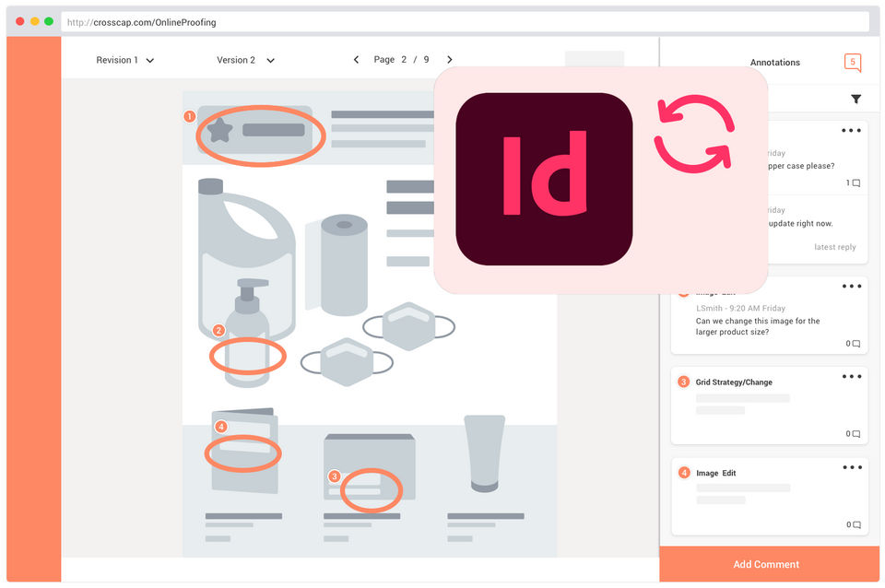Click reply icon on the LSmith comment
The height and width of the screenshot is (588, 885).
point(853,344)
